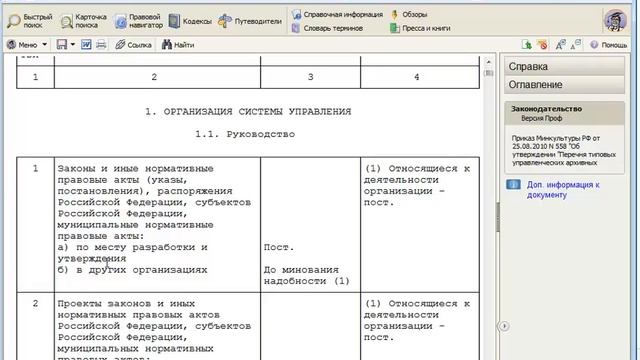
Task: Save document with the floppy disk icon
Action: click(x=62, y=44)
